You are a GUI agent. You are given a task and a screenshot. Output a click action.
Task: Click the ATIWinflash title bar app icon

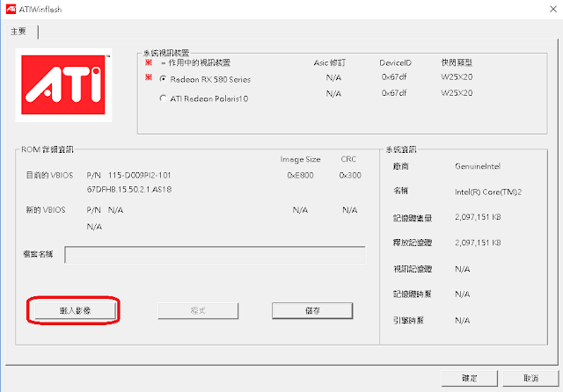point(11,9)
